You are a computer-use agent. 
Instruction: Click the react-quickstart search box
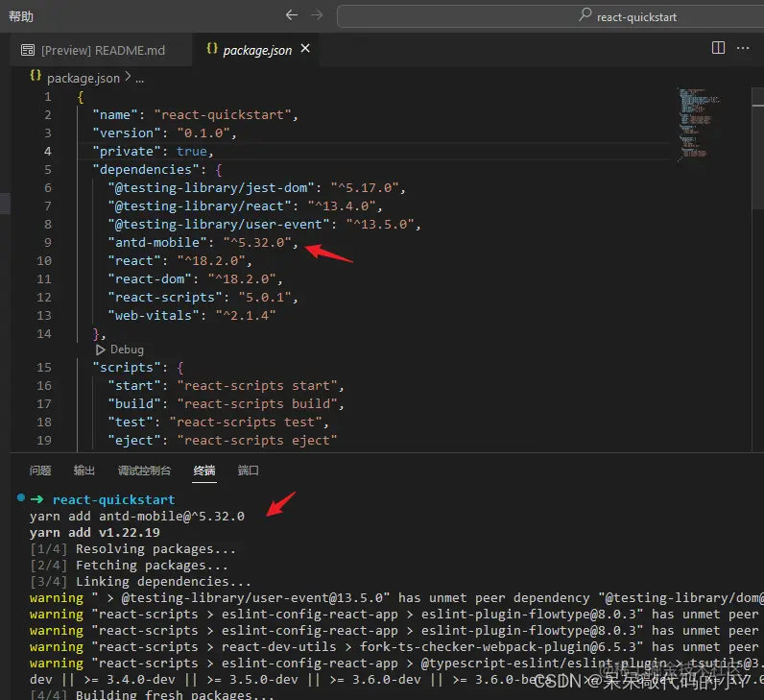550,16
